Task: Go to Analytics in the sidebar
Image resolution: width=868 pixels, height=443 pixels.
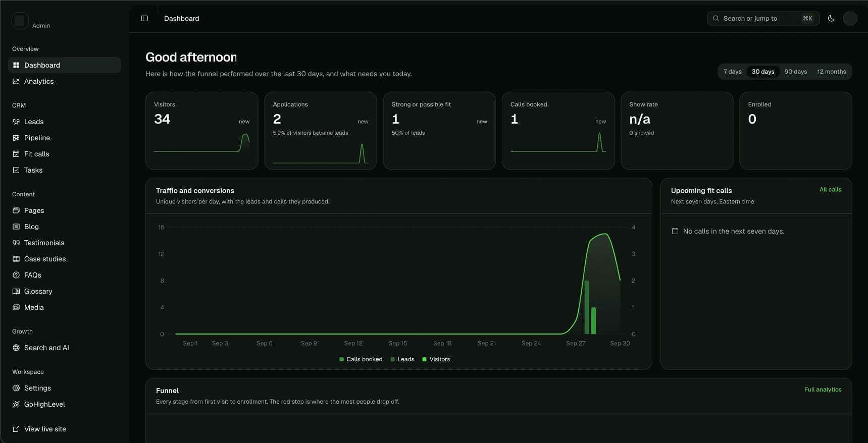Action: click(x=65, y=81)
